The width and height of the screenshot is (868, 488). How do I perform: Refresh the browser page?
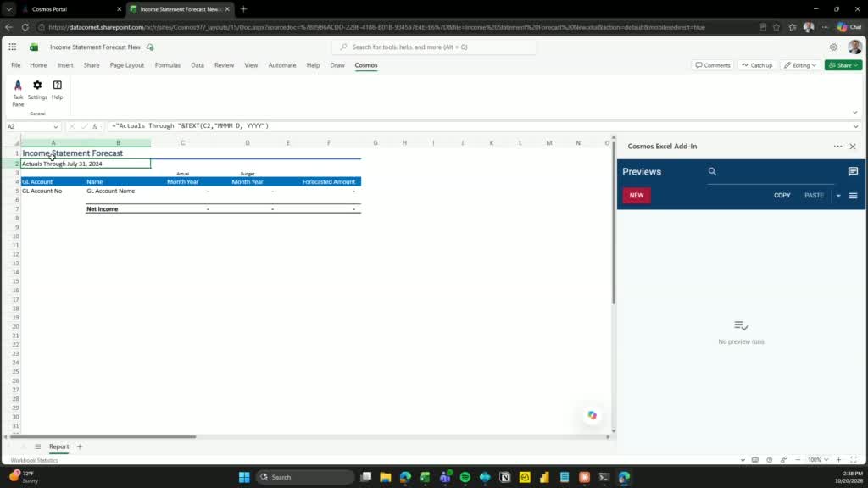[x=25, y=26]
